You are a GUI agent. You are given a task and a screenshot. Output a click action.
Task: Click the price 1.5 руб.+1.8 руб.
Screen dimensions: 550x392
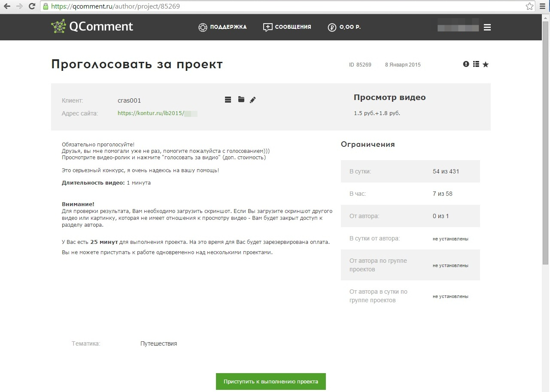point(377,113)
